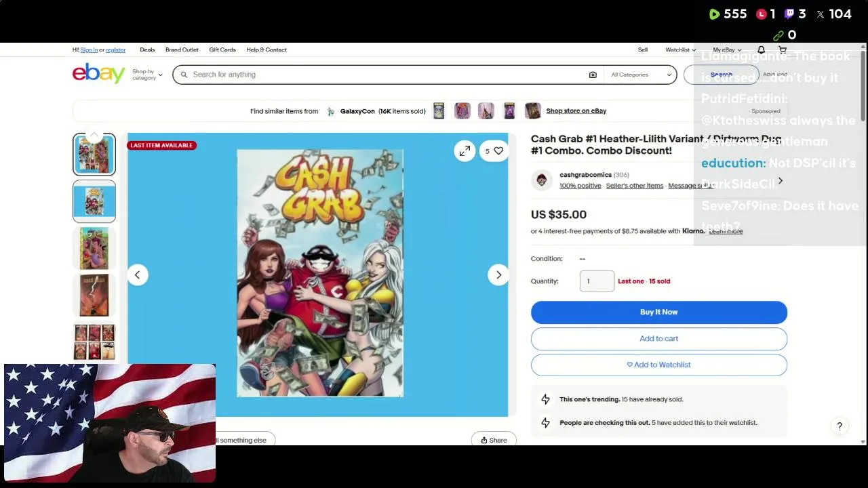Select the third product thumbnail
This screenshot has width=868, height=488.
[94, 248]
